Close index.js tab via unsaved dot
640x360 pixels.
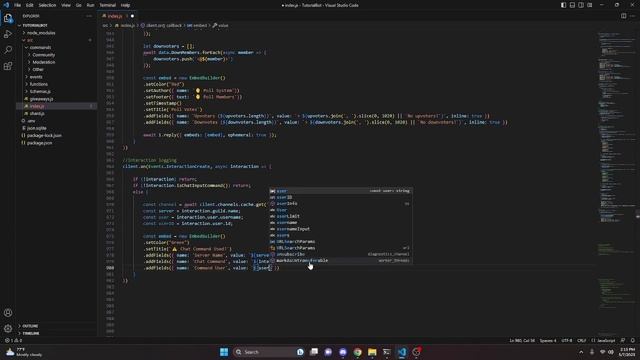(x=132, y=16)
